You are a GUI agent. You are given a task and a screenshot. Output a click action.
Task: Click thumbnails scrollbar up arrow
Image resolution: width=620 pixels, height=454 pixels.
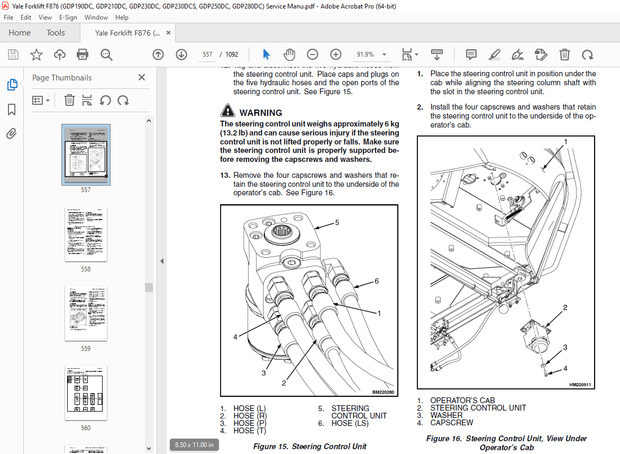click(149, 121)
